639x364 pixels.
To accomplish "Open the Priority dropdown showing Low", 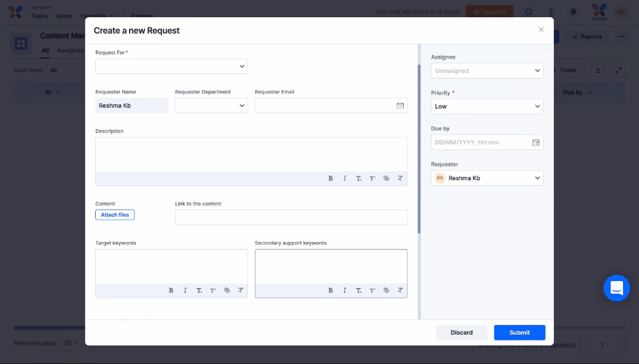I will (487, 107).
